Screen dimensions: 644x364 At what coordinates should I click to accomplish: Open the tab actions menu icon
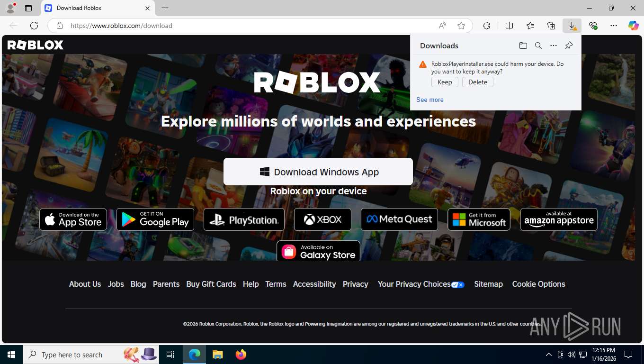[28, 8]
